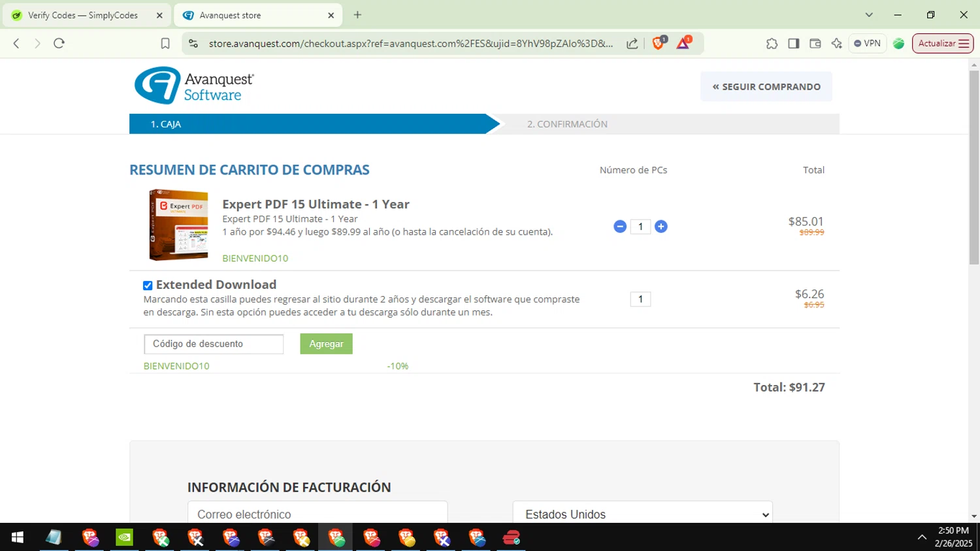Show hidden system tray icons
The image size is (980, 551).
(x=922, y=537)
